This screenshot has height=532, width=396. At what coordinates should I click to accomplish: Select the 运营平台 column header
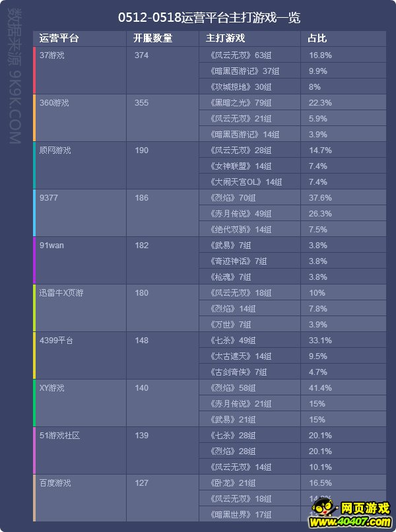click(59, 38)
